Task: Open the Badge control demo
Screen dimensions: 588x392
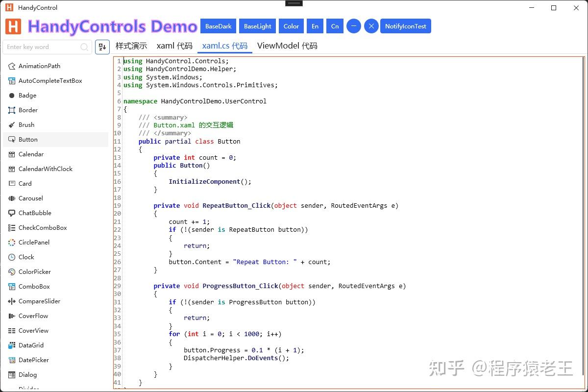Action: pyautogui.click(x=27, y=95)
